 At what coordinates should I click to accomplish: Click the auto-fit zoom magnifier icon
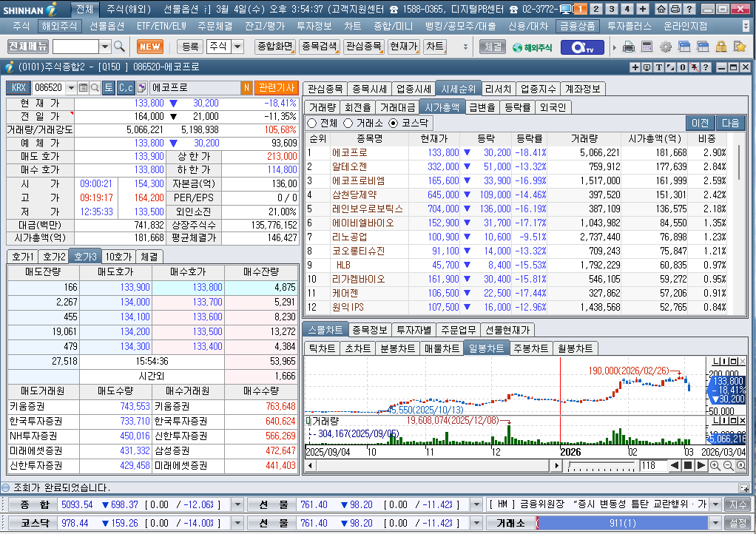(x=741, y=465)
